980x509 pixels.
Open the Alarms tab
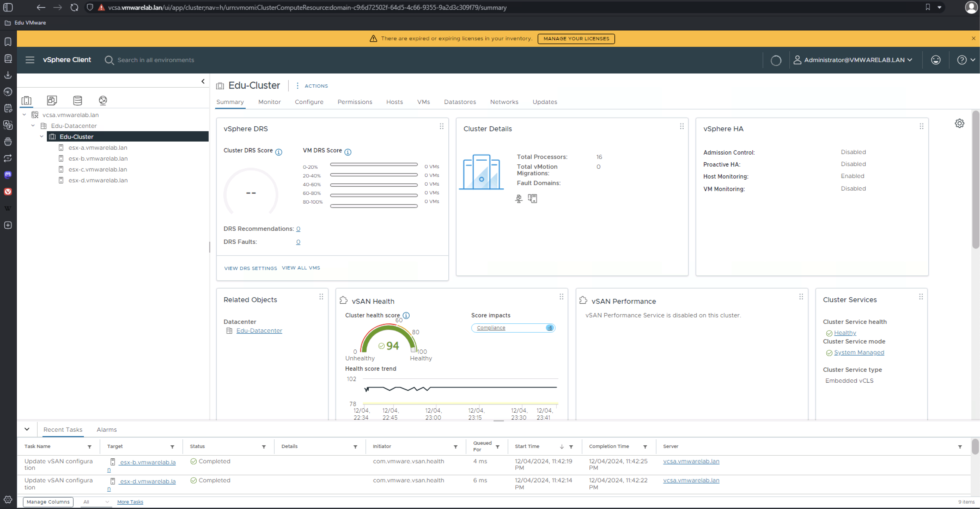(106, 430)
